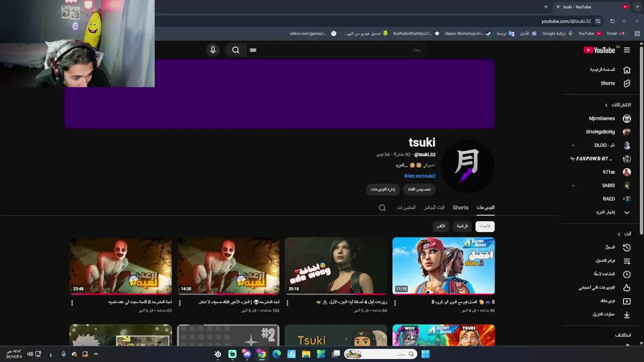The width and height of the screenshot is (644, 362).
Task: Select the Popular filter chip
Action: click(x=462, y=226)
